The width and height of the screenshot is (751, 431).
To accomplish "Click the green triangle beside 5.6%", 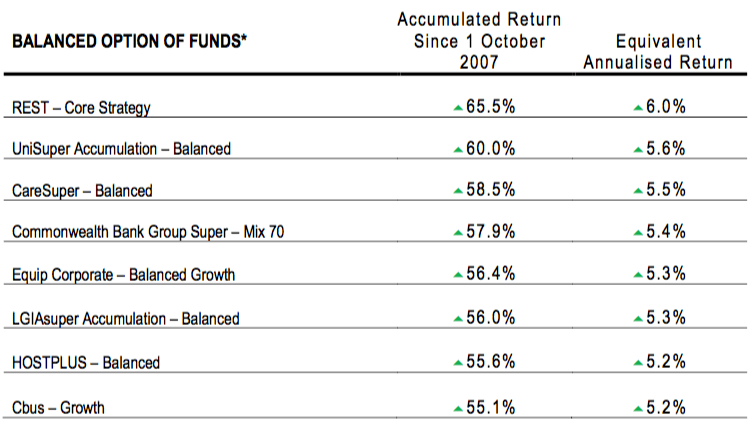I will [639, 149].
